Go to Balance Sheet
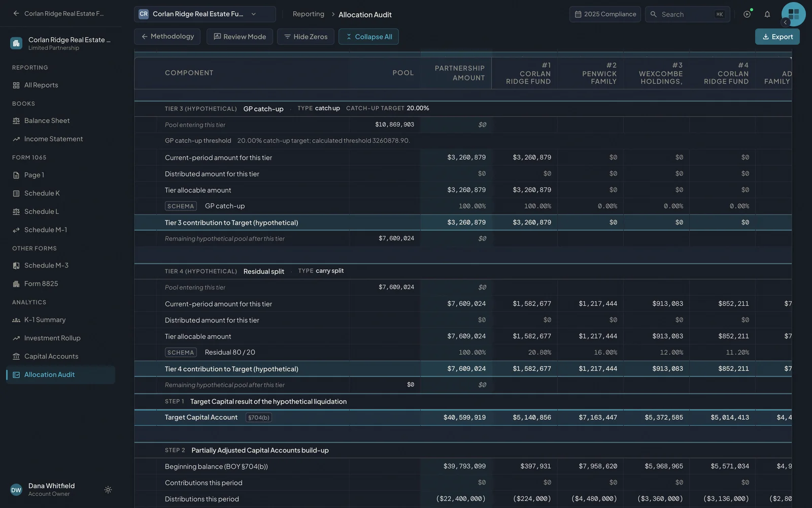 (x=61, y=120)
